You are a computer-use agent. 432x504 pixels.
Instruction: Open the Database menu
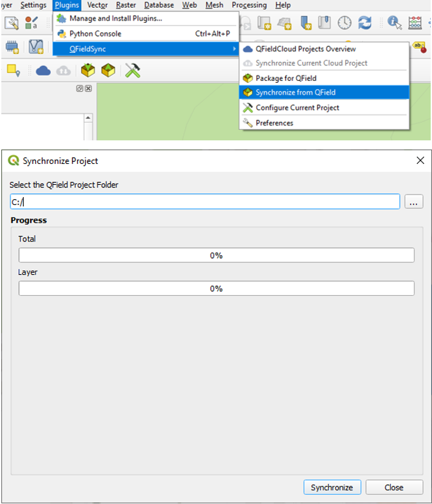point(159,5)
